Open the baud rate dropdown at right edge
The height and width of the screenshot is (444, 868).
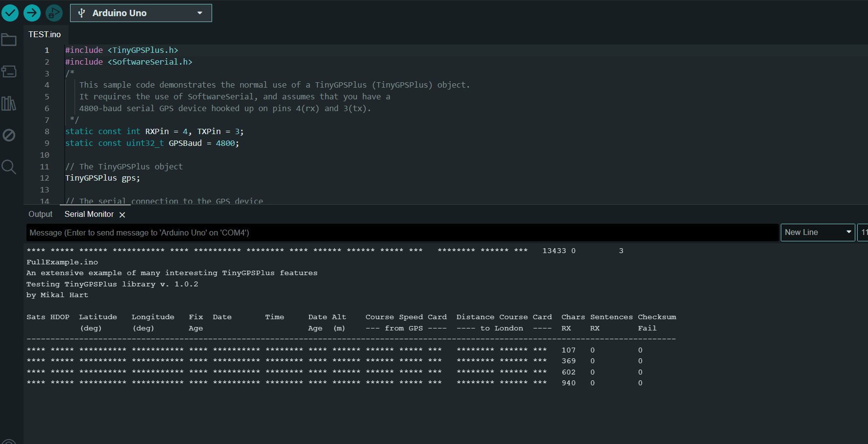[863, 233]
